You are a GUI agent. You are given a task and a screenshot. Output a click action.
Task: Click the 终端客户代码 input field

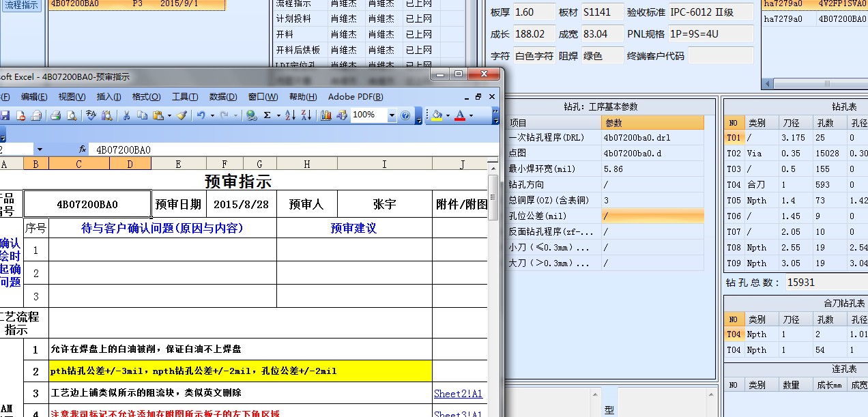click(x=721, y=55)
